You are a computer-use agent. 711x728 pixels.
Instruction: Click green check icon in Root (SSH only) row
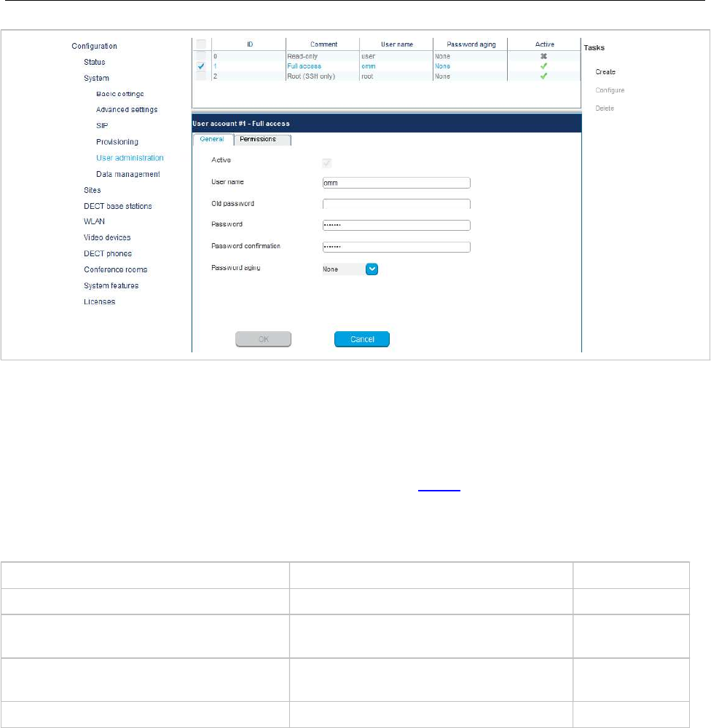tap(543, 76)
